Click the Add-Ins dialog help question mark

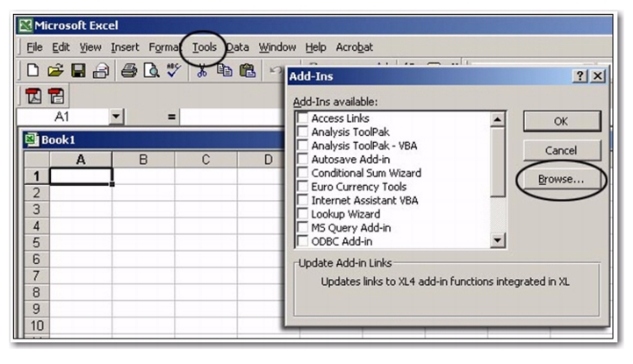click(x=579, y=75)
